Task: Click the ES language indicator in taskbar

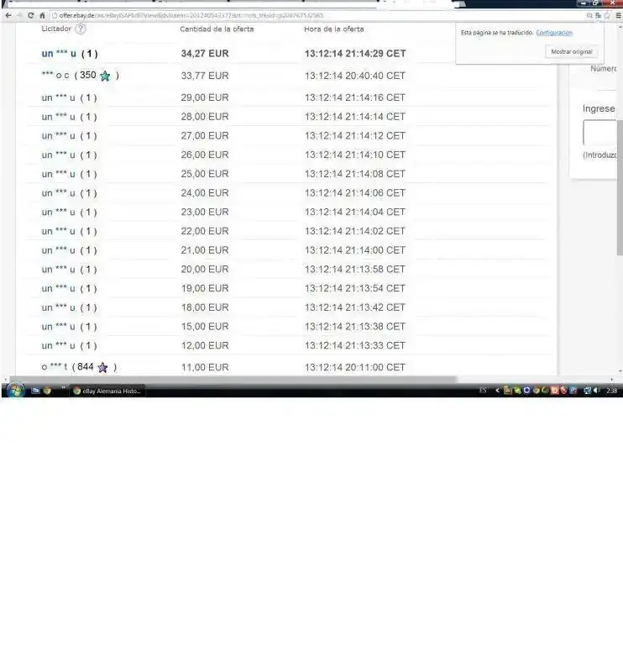Action: [483, 391]
